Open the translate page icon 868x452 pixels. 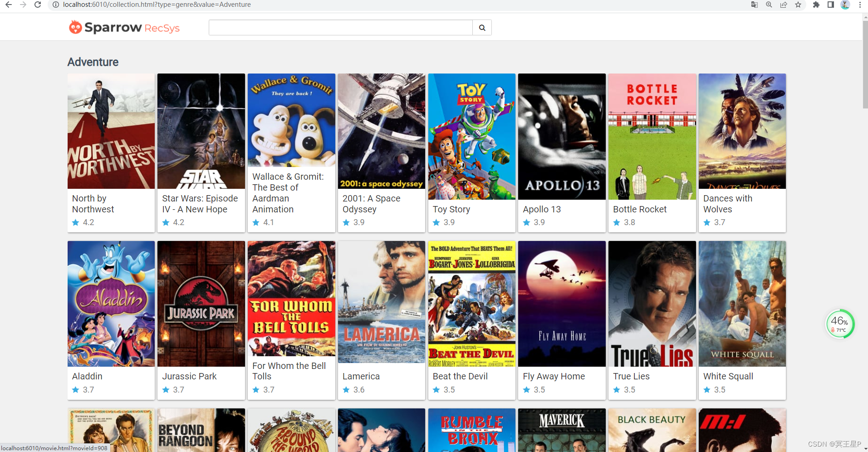[x=755, y=5]
